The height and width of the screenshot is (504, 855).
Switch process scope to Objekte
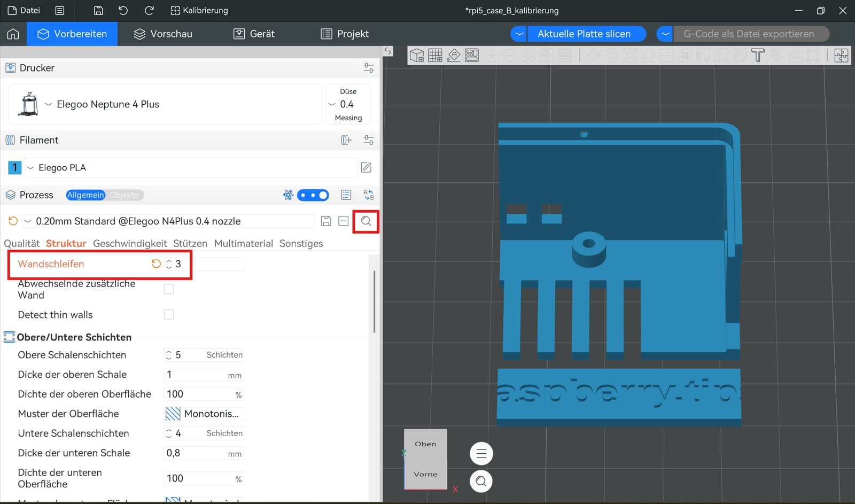[124, 195]
